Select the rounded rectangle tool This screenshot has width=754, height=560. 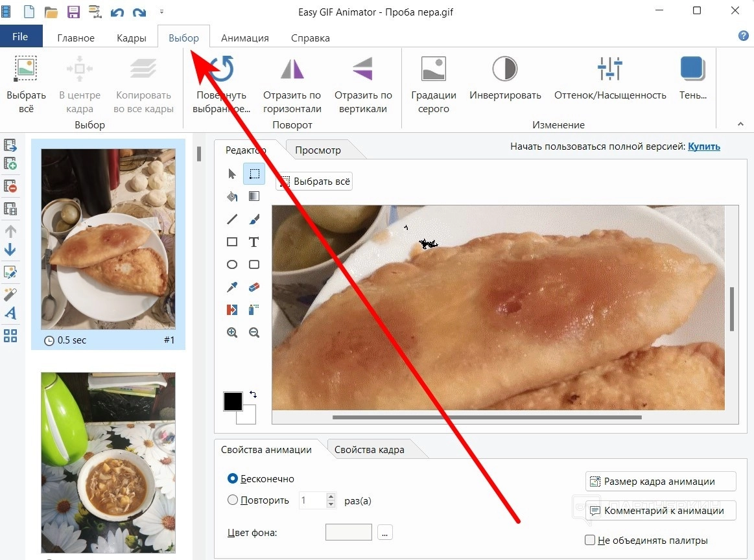pyautogui.click(x=254, y=264)
